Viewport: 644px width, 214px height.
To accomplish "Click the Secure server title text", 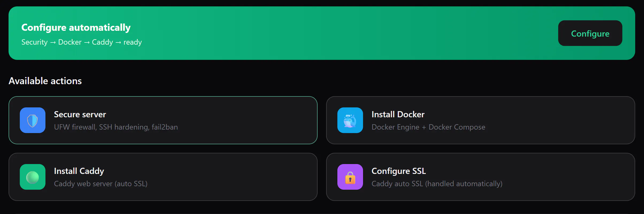I will 80,114.
